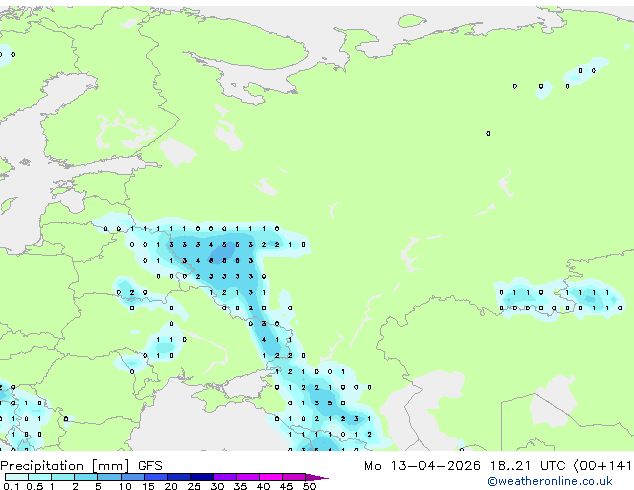The height and width of the screenshot is (490, 634).
Task: Pick the 20–25 mm legend color swatch
Action: [x=179, y=477]
